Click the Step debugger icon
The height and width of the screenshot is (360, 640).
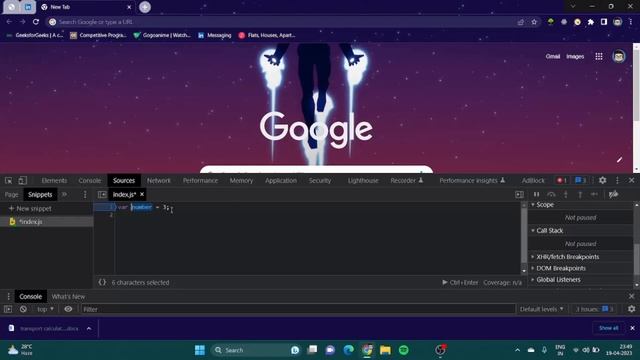click(594, 195)
